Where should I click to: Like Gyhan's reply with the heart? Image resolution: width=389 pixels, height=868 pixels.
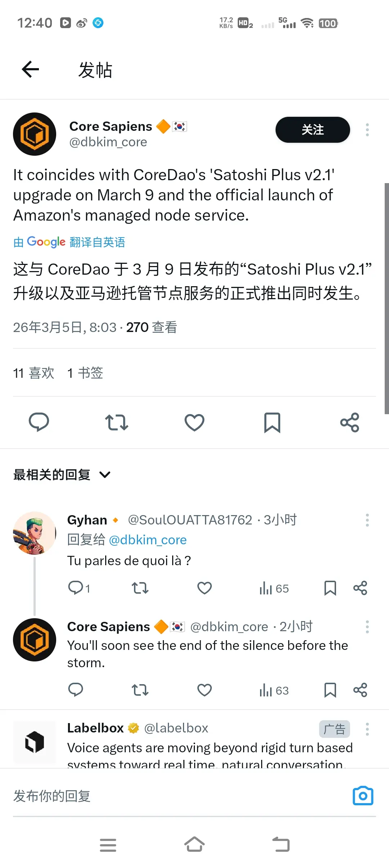pyautogui.click(x=205, y=588)
